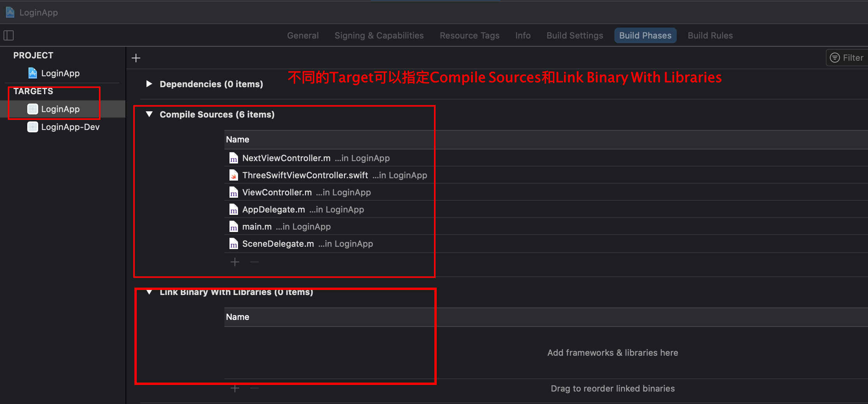Select the LoginApp-Dev target

63,127
